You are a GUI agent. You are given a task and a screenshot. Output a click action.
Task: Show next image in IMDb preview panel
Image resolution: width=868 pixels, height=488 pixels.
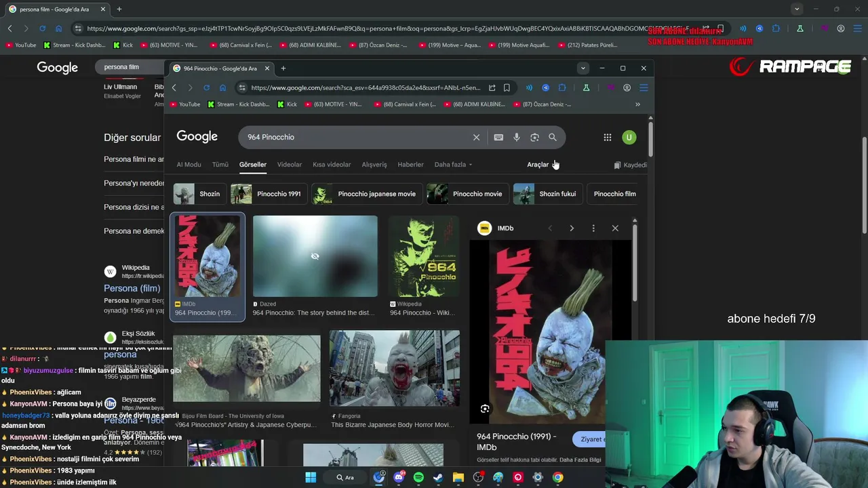(572, 228)
